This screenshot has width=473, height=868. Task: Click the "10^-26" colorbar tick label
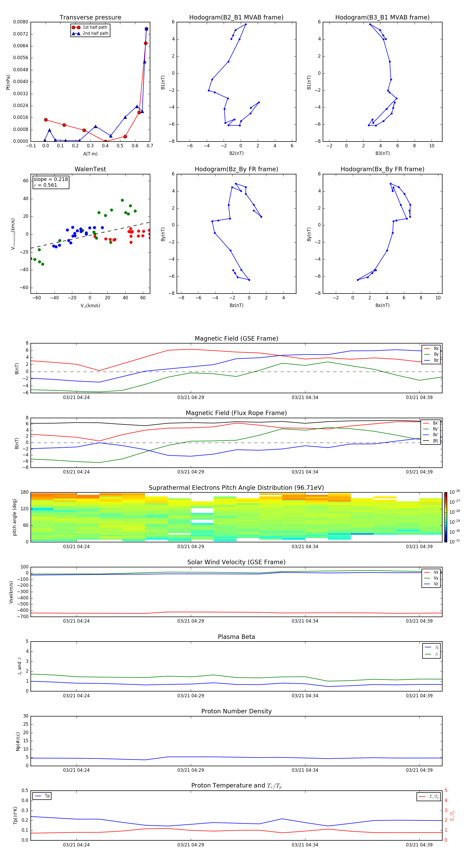coord(455,492)
